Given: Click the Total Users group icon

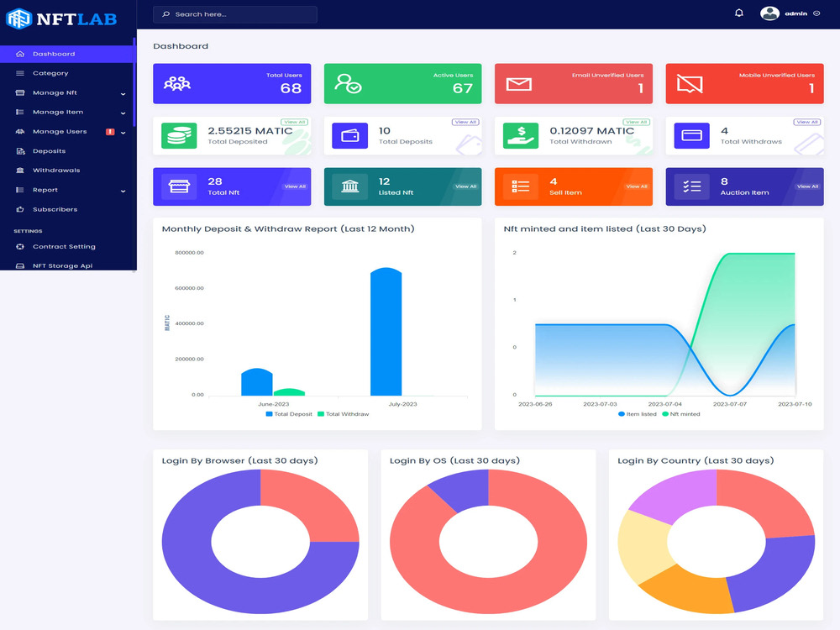Looking at the screenshot, I should click(177, 83).
